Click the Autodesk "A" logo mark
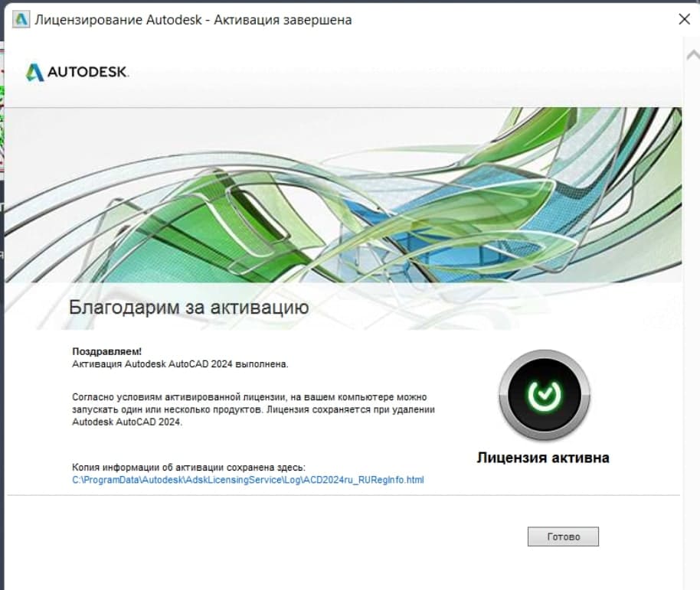Screen dimensions: 700x590 pos(34,72)
